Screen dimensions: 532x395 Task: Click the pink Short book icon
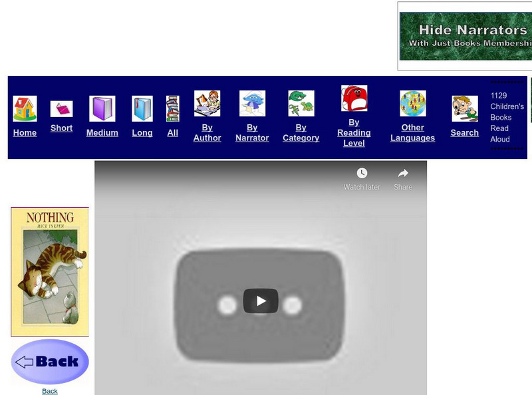click(x=61, y=109)
